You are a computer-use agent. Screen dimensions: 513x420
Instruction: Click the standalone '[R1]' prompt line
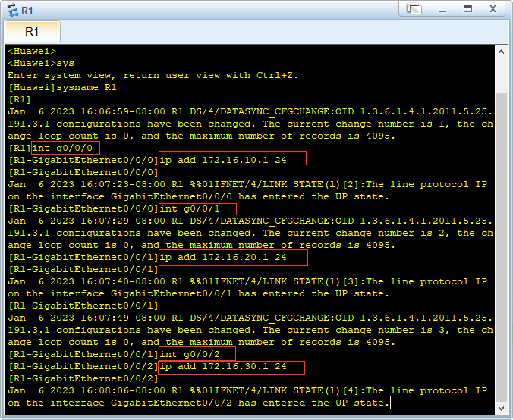click(20, 99)
